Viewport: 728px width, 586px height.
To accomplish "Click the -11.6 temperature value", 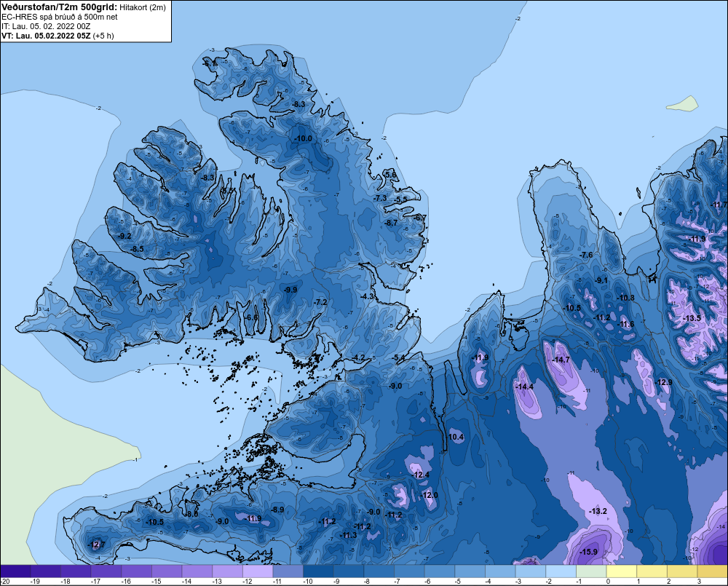I will (625, 324).
